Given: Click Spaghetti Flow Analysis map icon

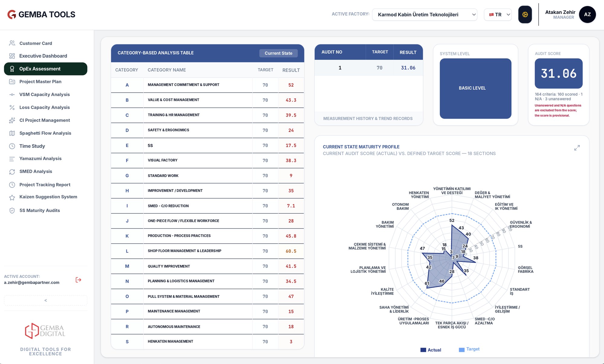Looking at the screenshot, I should (12, 133).
